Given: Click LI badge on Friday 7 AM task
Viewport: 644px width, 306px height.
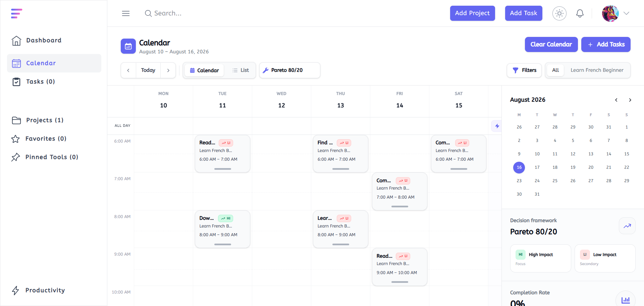Looking at the screenshot, I should tap(403, 181).
